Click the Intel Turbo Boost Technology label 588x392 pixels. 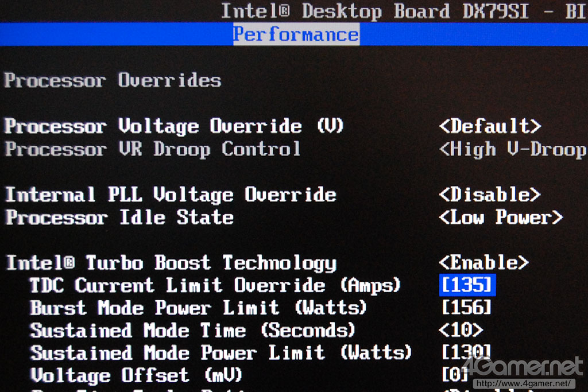[x=172, y=263]
